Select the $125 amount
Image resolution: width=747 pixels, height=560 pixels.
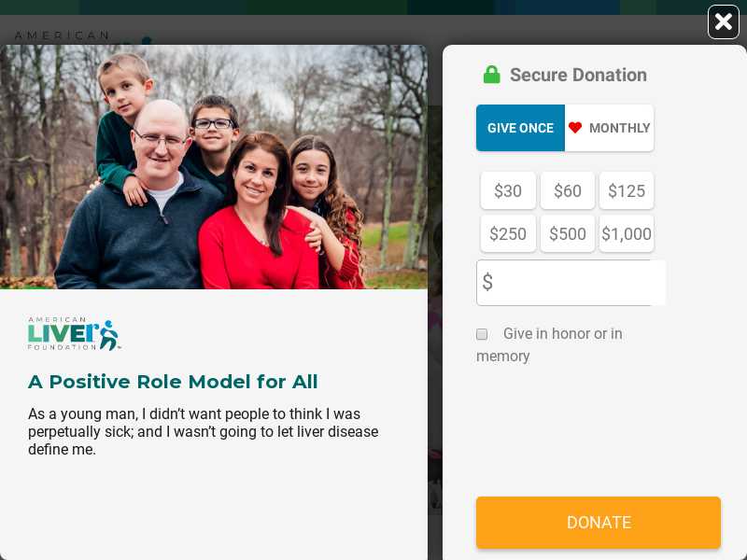(627, 190)
